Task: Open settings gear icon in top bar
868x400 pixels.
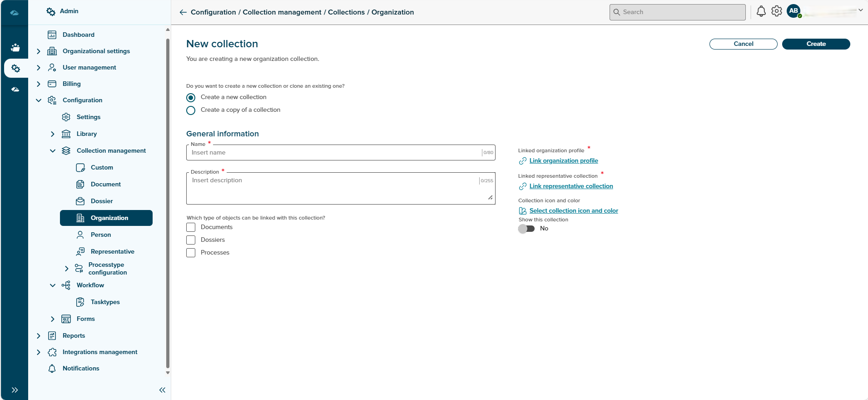Action: (x=777, y=11)
